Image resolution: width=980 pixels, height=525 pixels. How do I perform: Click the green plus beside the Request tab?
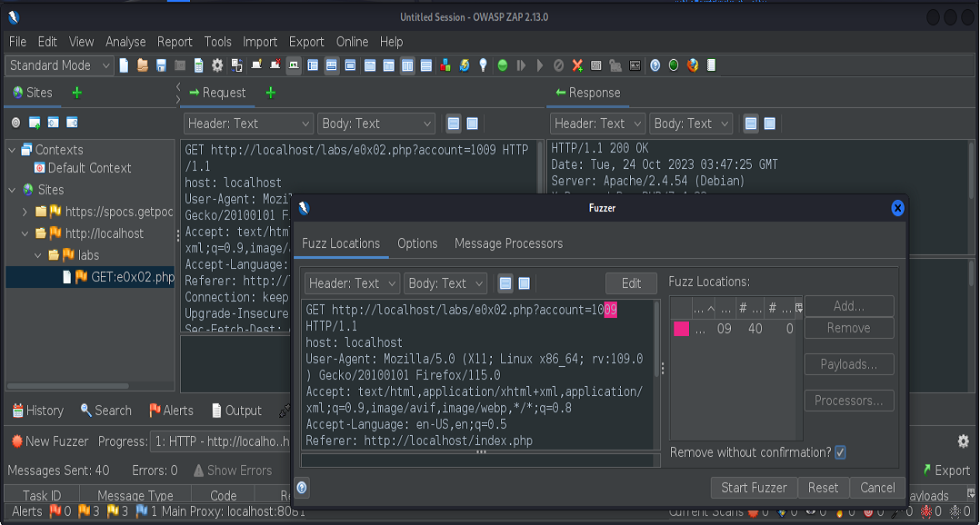(x=271, y=93)
